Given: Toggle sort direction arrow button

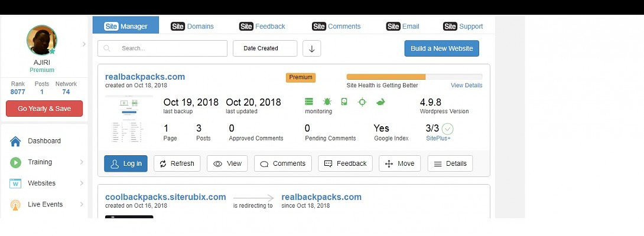Looking at the screenshot, I should click(311, 48).
